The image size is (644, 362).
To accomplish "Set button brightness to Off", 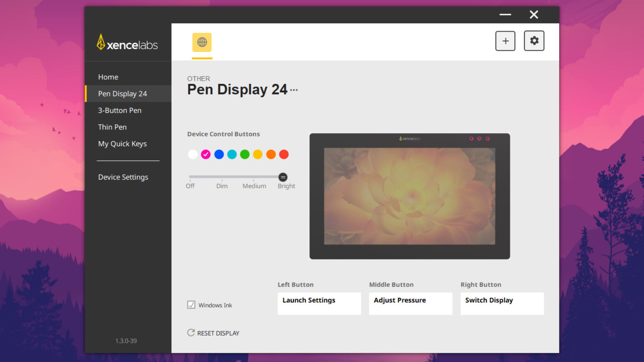I will click(190, 186).
